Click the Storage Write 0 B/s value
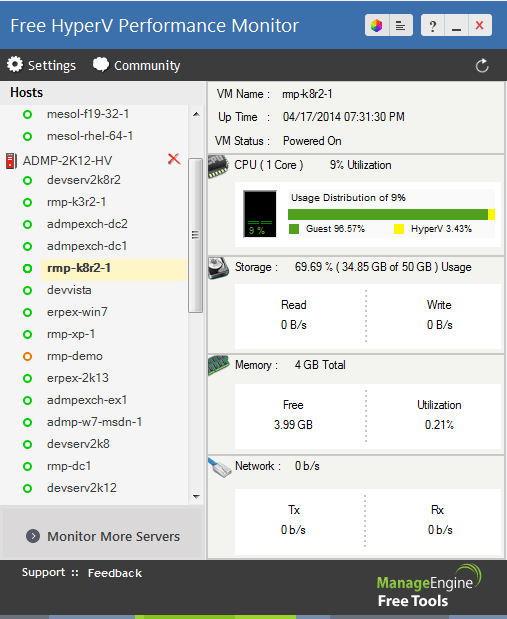 tap(439, 325)
